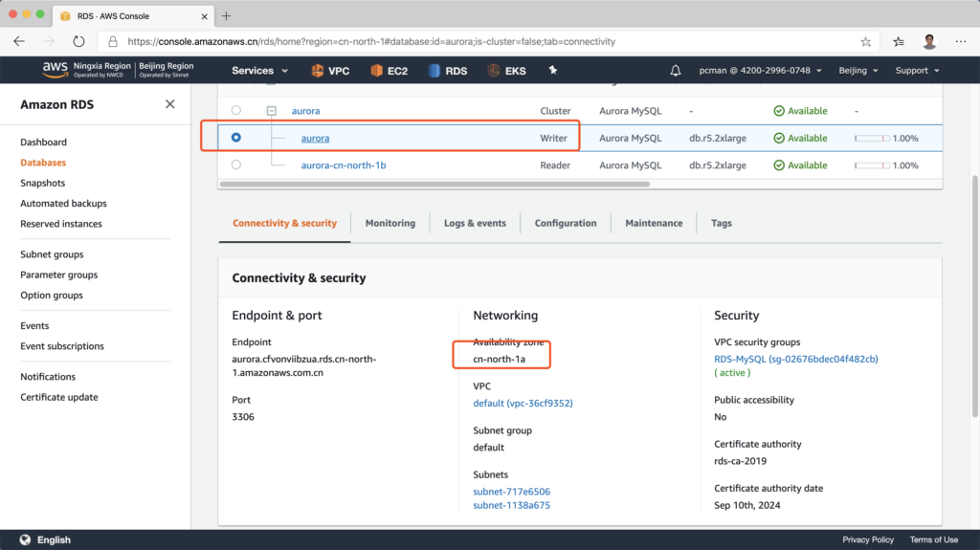Open the notifications bell icon

pos(676,71)
